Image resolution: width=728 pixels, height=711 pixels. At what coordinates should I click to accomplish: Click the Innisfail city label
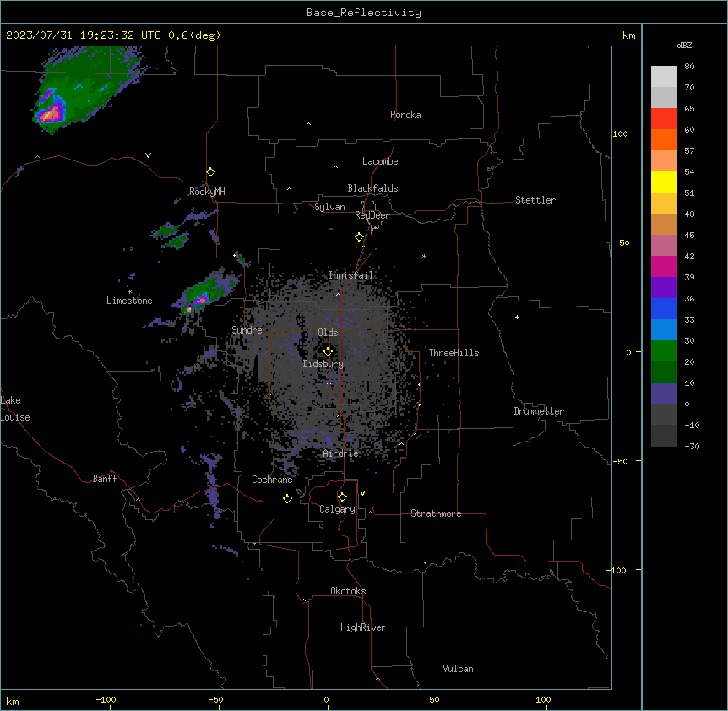click(351, 275)
